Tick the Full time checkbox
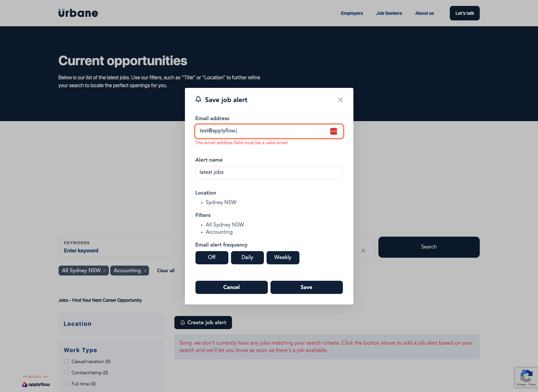The width and height of the screenshot is (538, 392). click(x=66, y=383)
